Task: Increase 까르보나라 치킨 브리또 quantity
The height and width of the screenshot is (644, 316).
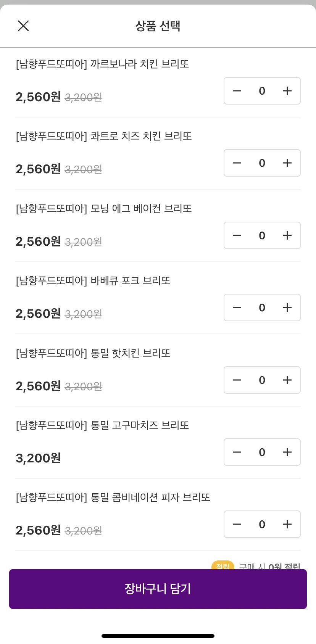Action: pos(287,91)
